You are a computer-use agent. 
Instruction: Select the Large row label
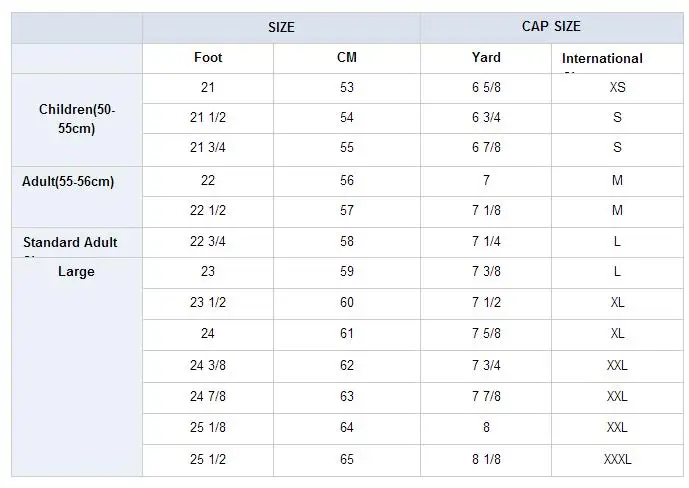pos(76,272)
